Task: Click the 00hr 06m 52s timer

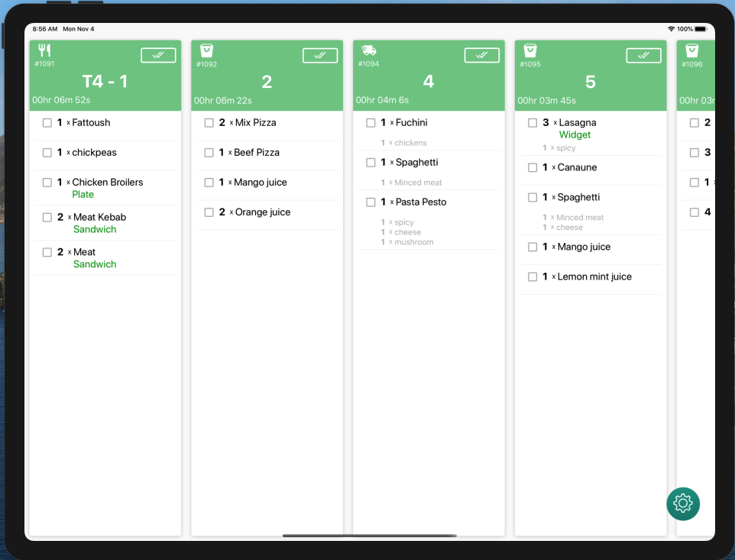Action: tap(61, 100)
